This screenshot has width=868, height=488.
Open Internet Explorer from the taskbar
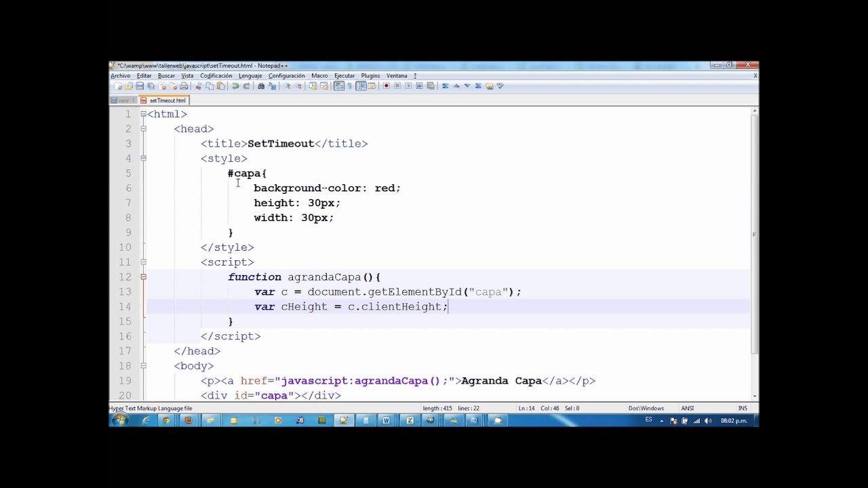pos(145,420)
